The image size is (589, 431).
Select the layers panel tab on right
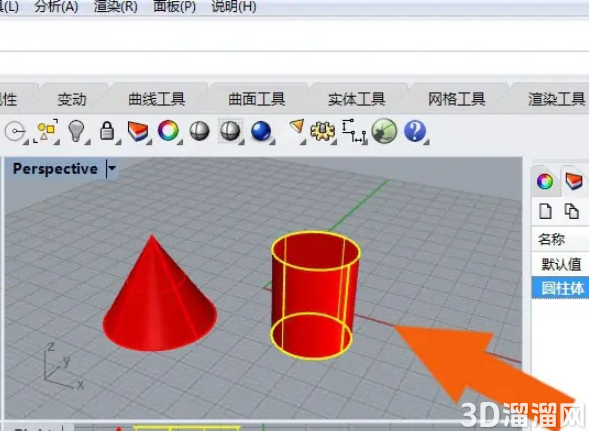(x=574, y=181)
